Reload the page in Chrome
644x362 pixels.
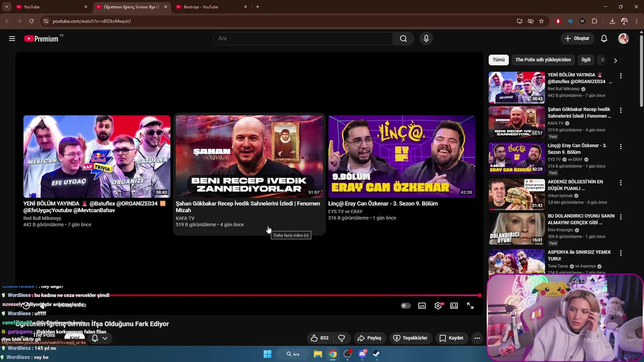point(31,21)
